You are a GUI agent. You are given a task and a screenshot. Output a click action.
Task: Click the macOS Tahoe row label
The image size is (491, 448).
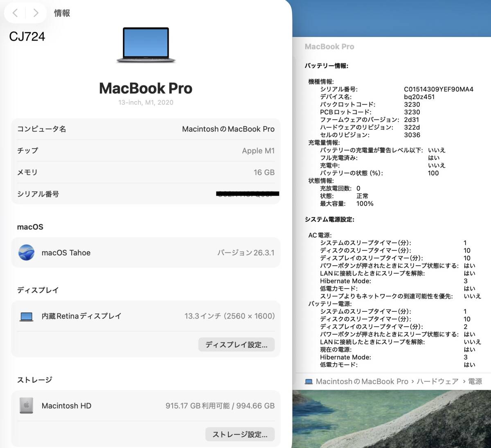point(66,253)
